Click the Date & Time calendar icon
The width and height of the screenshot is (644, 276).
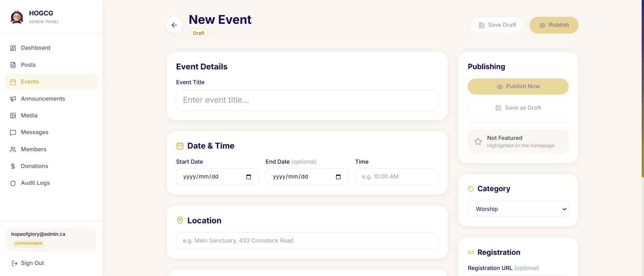coord(180,146)
